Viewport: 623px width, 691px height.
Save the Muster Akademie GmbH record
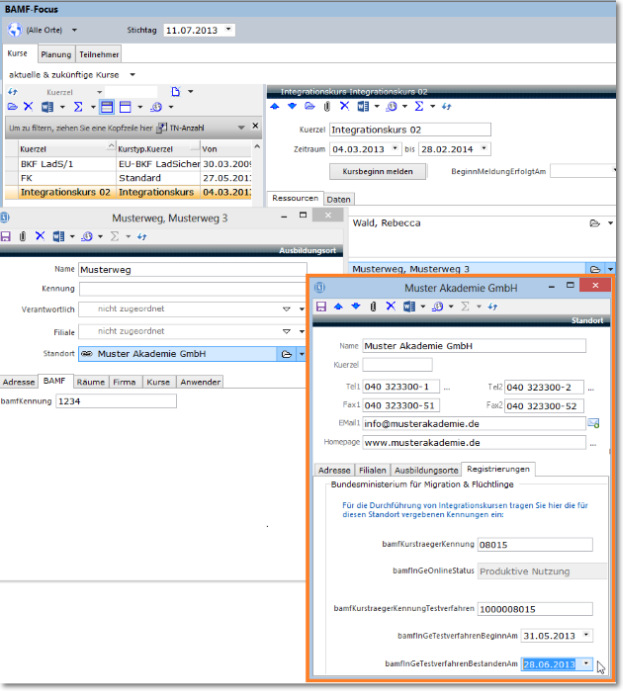320,306
